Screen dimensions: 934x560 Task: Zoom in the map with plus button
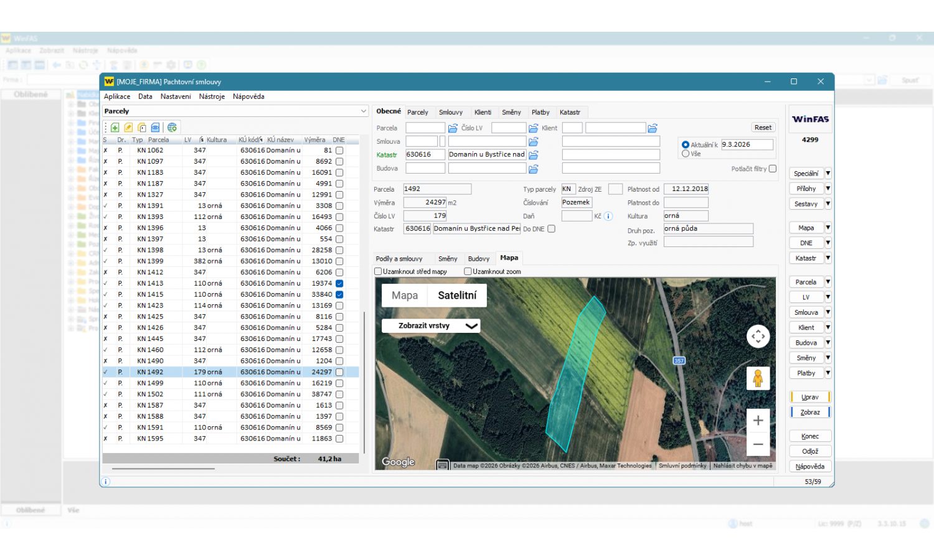coord(758,421)
